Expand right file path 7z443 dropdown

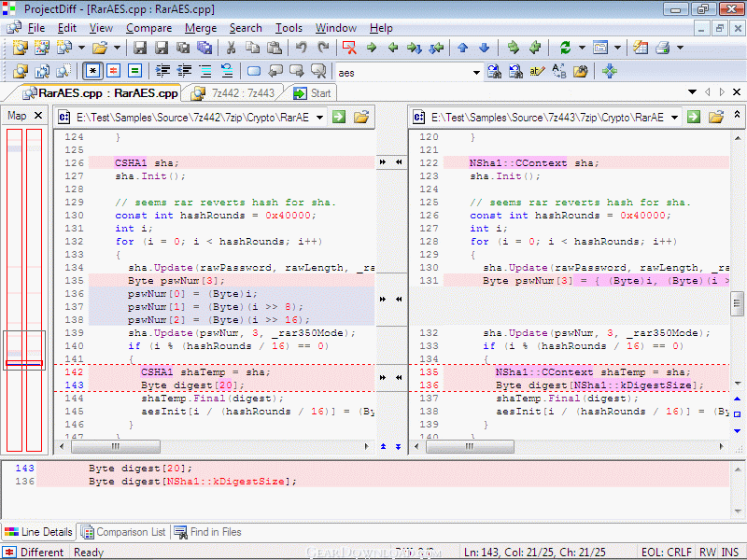(674, 118)
